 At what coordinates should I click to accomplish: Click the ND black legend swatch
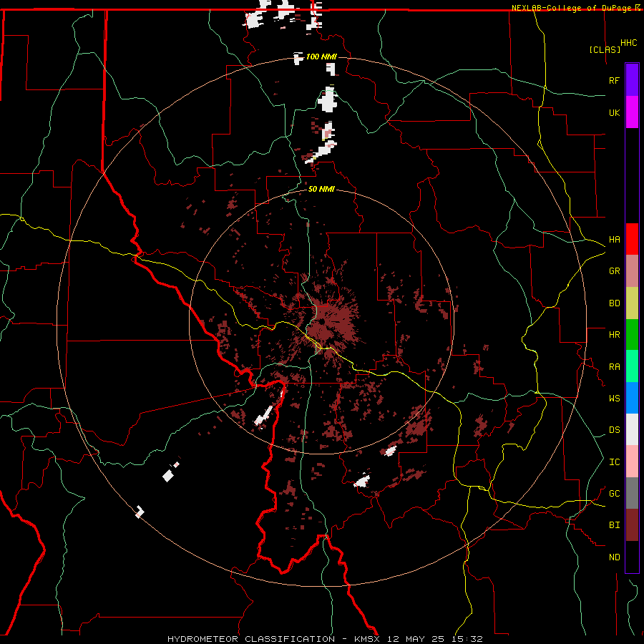coord(632,557)
